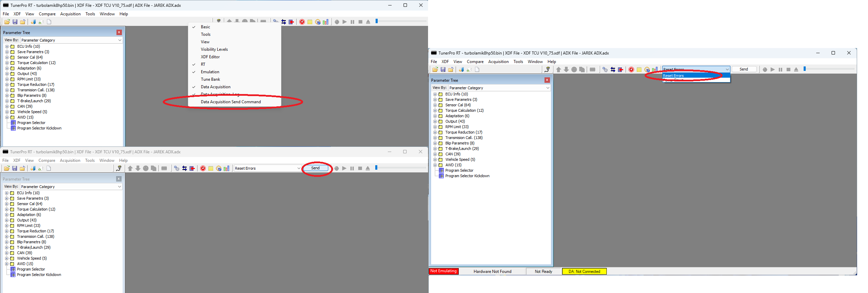Screen dimensions: 868x293
Task: Click bar chart icon in window showing context menu
Action: (x=326, y=22)
